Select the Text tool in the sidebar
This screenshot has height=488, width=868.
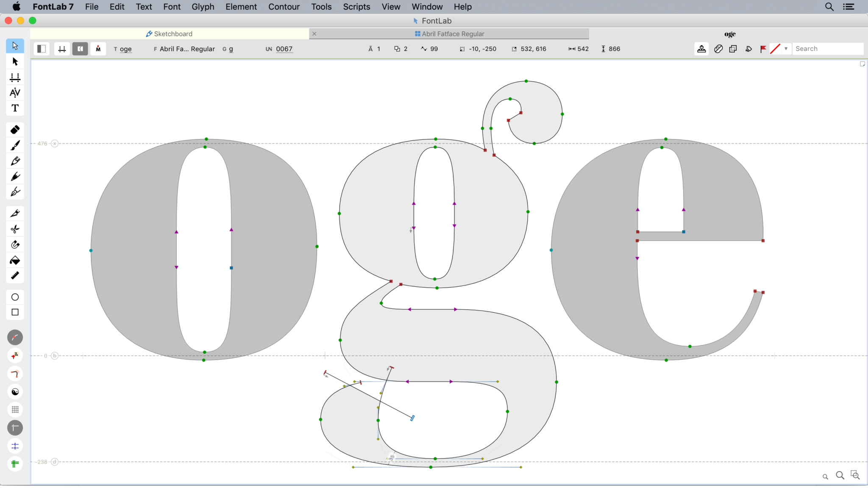[x=15, y=108]
